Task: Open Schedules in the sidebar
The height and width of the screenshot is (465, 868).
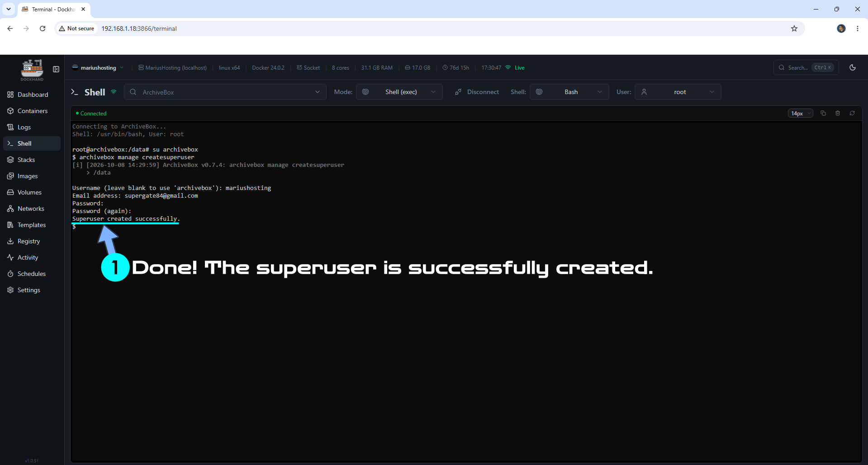Action: (x=32, y=274)
